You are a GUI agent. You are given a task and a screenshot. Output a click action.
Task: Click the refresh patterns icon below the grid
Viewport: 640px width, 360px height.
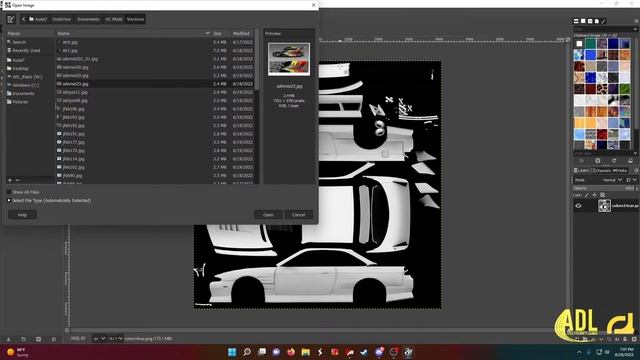[613, 160]
